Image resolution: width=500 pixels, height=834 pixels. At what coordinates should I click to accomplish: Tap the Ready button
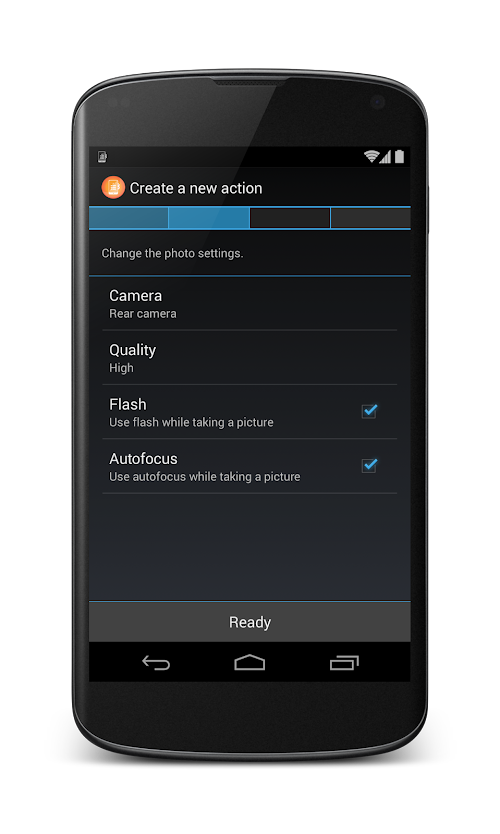coord(249,622)
